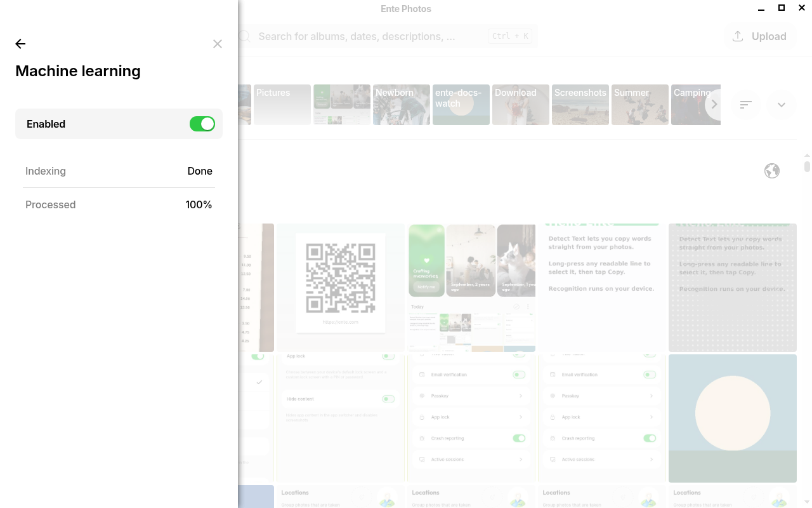Image resolution: width=812 pixels, height=508 pixels.
Task: Click the Machine learning heading
Action: (x=78, y=71)
